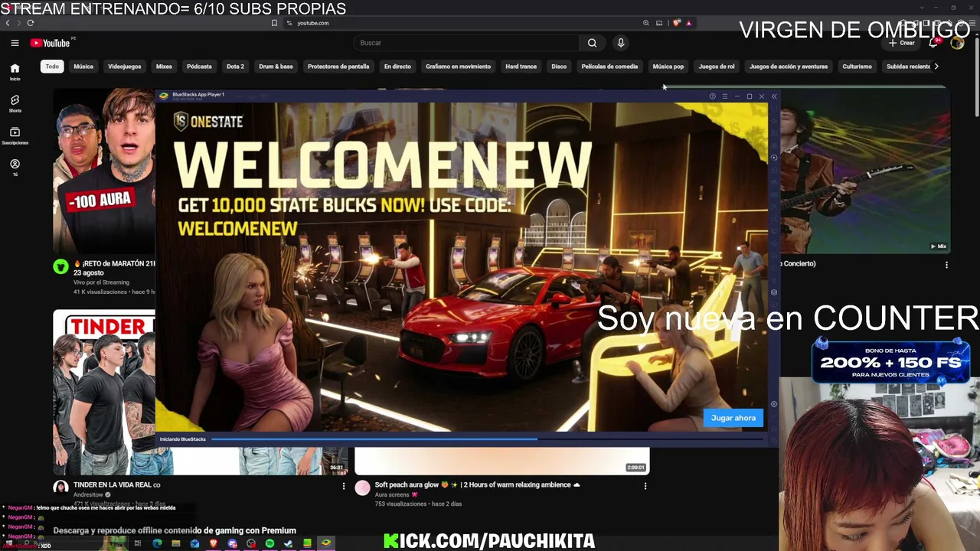Open more options for Soft peach aura video

[645, 486]
